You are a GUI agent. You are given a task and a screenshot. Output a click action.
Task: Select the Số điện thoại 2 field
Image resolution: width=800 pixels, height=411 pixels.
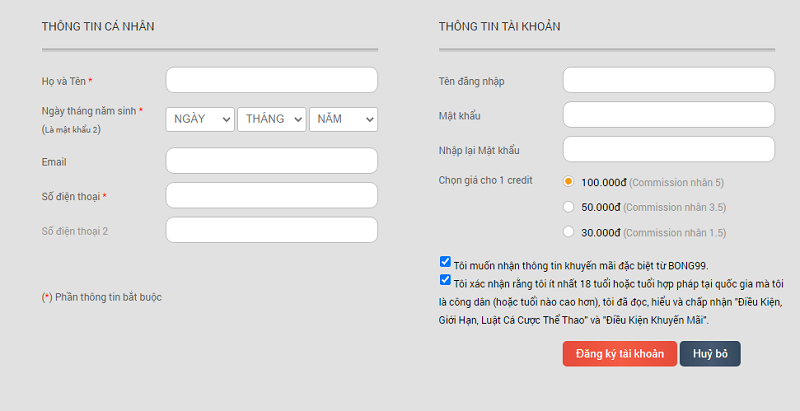271,230
